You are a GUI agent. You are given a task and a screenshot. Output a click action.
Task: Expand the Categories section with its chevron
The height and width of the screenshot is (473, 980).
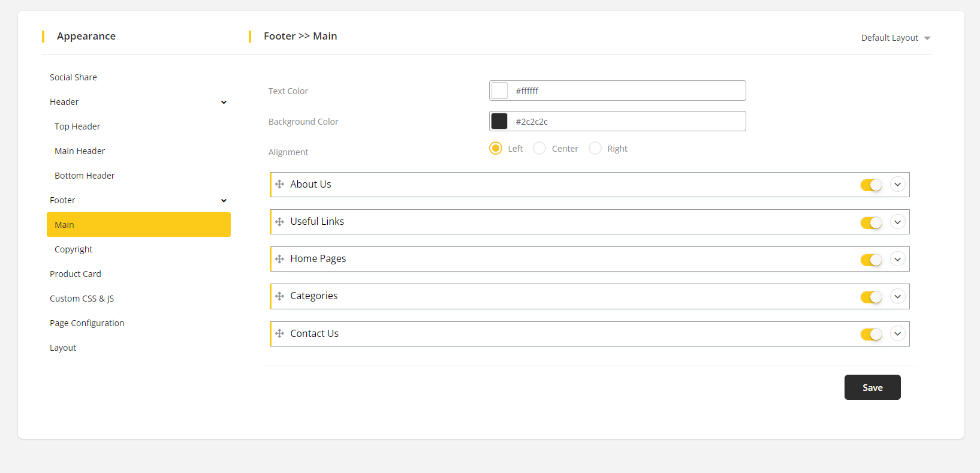pyautogui.click(x=897, y=296)
